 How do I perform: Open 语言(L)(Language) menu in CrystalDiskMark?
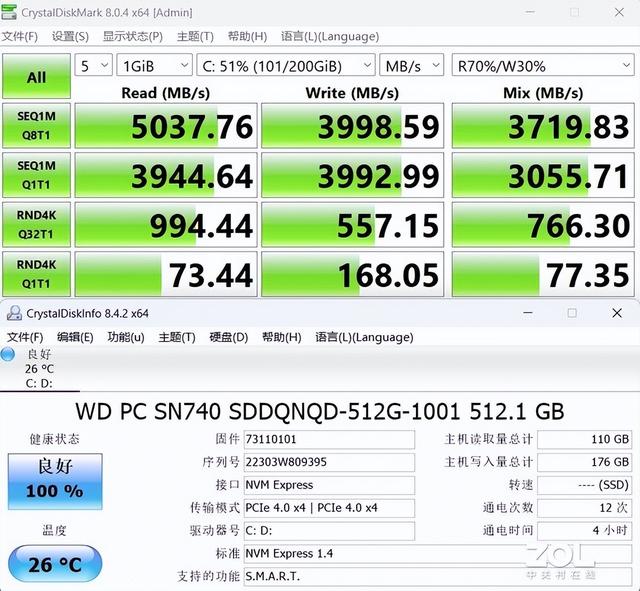pyautogui.click(x=330, y=36)
